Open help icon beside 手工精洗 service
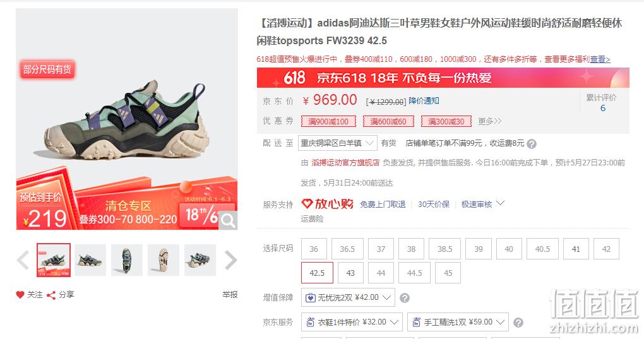 click(x=518, y=323)
